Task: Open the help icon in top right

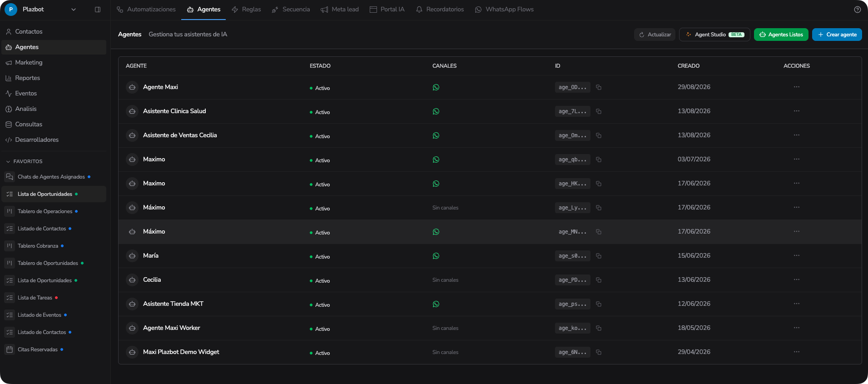Action: tap(857, 10)
